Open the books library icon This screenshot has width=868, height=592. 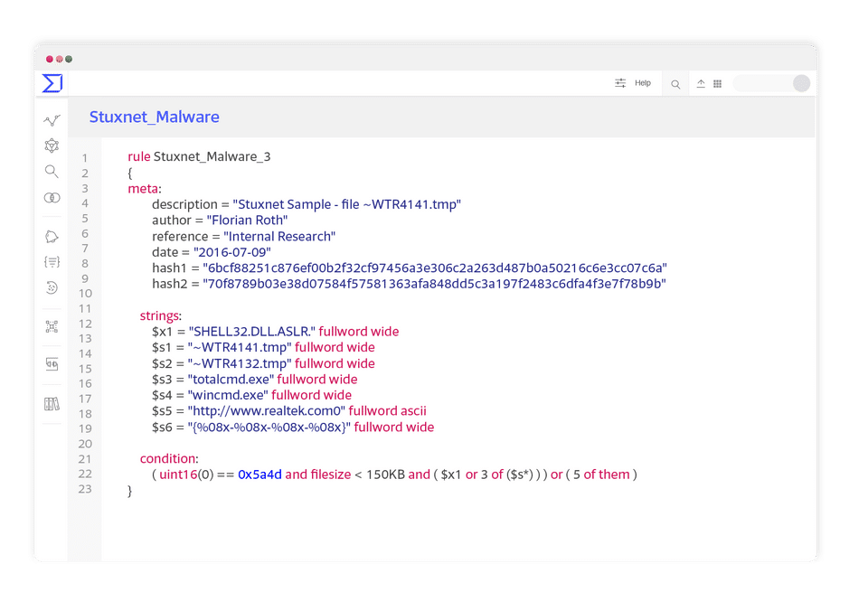52,404
